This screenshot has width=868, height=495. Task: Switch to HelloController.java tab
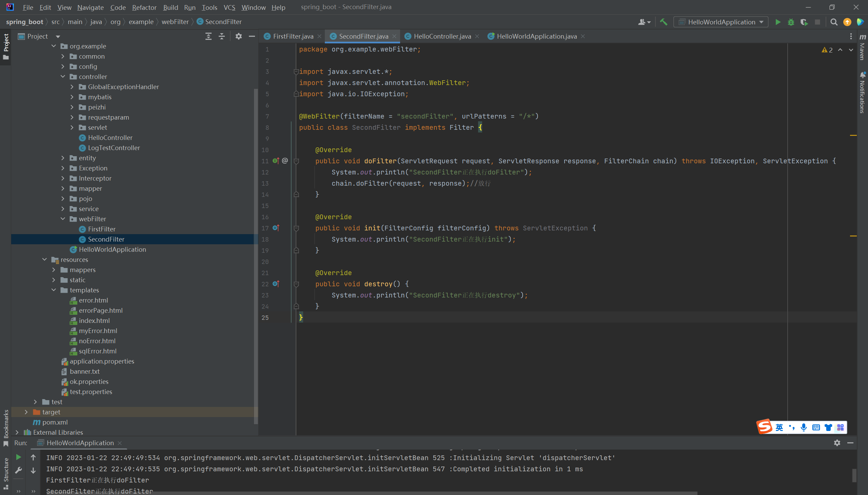click(442, 36)
